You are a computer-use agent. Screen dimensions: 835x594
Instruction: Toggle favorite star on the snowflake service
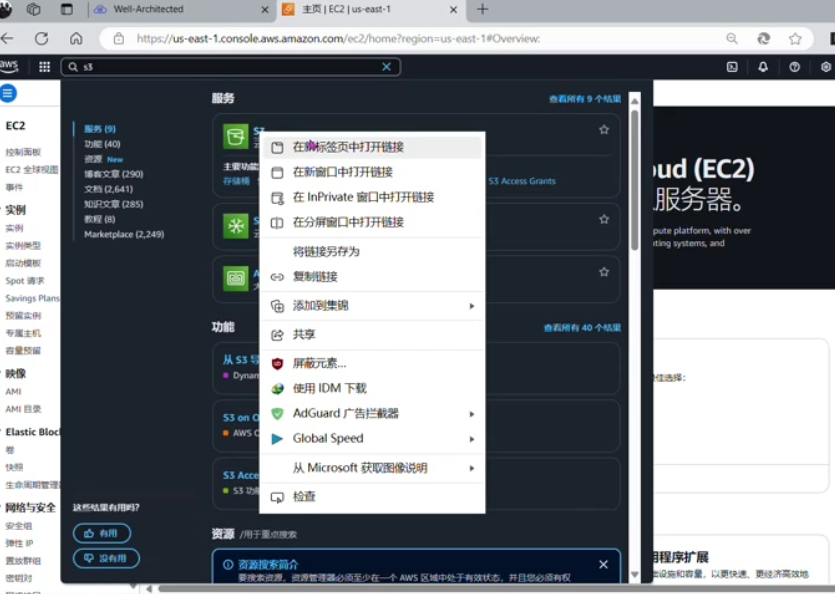pos(604,219)
